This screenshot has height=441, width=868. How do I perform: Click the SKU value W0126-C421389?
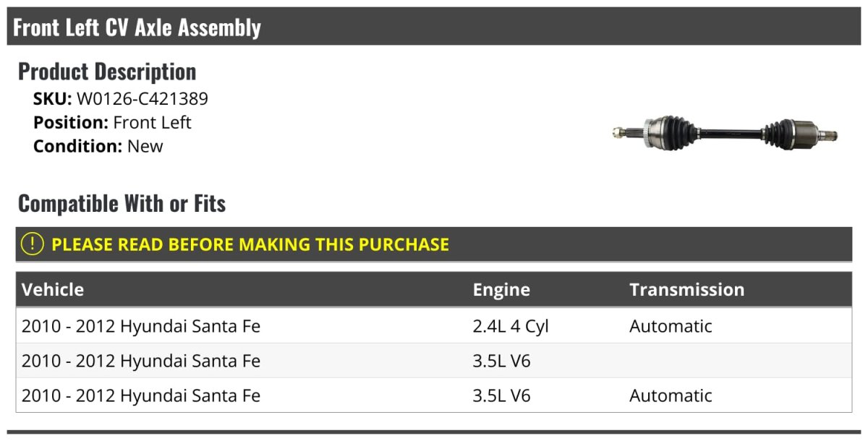142,99
